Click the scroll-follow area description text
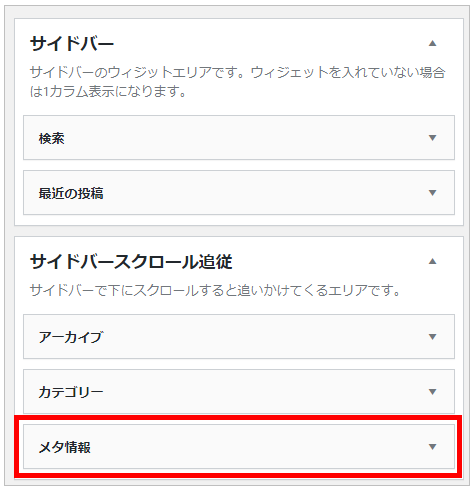 [x=215, y=290]
